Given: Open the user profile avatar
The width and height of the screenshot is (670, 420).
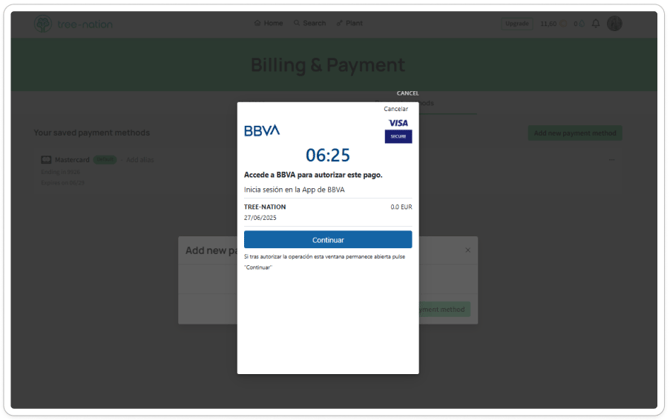Looking at the screenshot, I should tap(614, 23).
